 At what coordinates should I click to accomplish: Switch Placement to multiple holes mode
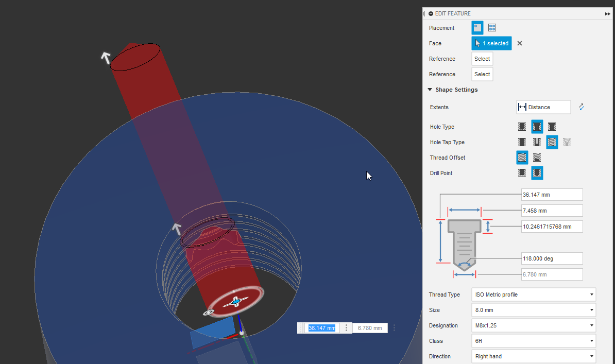492,27
